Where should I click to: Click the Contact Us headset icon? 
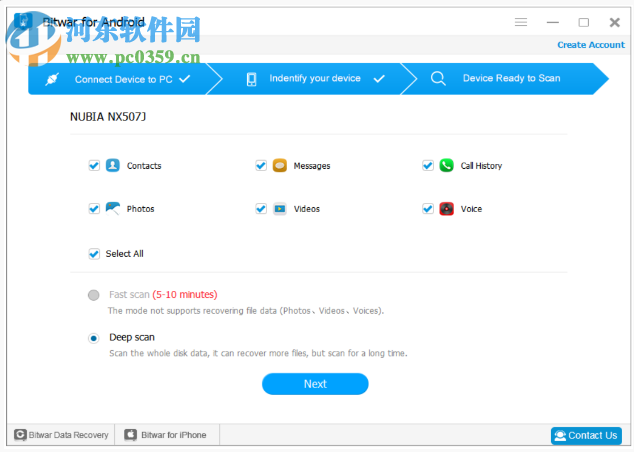click(560, 435)
